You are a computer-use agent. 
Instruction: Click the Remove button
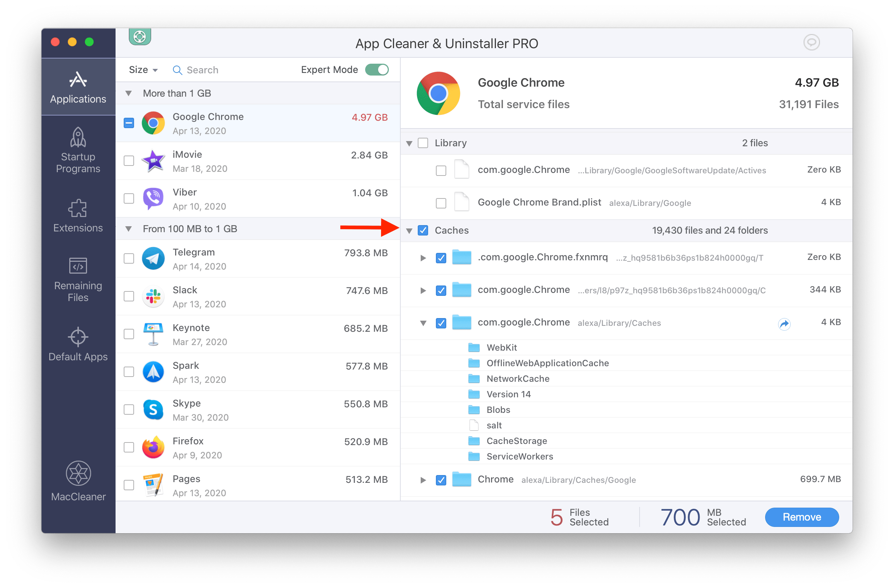[803, 517]
